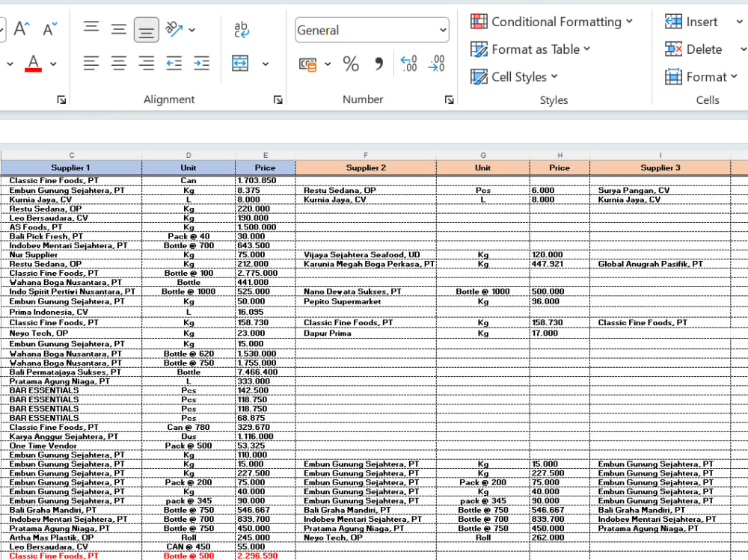Click the Orientation text rotation icon

click(x=174, y=30)
